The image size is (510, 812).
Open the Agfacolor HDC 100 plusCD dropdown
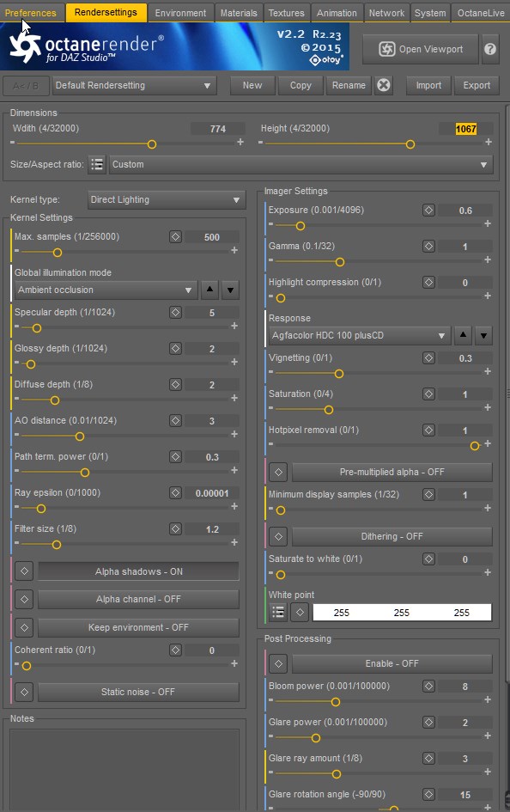coord(360,336)
